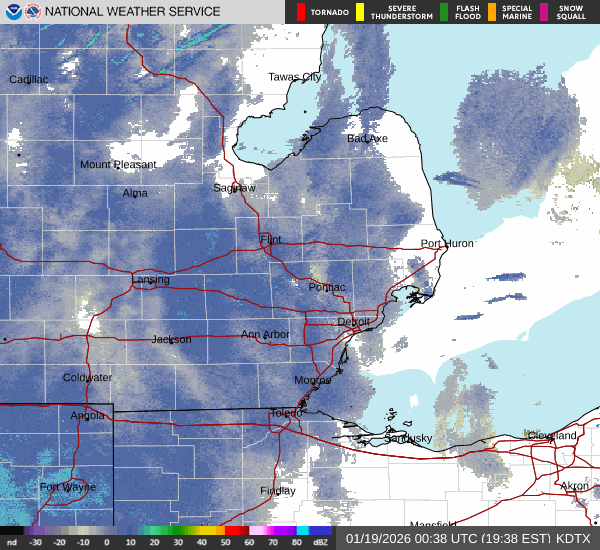Select the Port Huron label on map
600x550 pixels.
[x=445, y=244]
